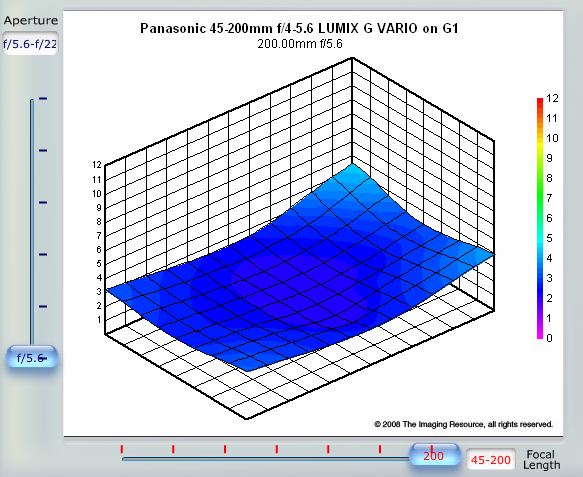Click the chart title Panasonic 45-200mm
Image resolution: width=583 pixels, height=477 pixels.
299,28
